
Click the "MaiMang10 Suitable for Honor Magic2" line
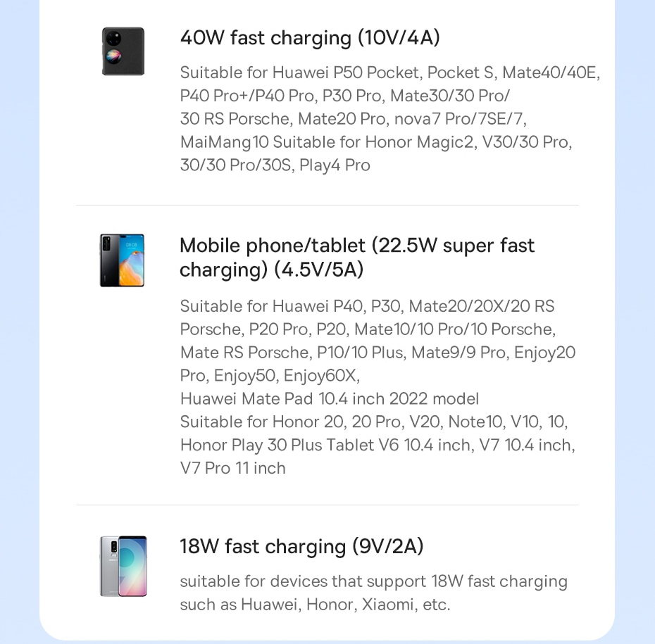[375, 142]
